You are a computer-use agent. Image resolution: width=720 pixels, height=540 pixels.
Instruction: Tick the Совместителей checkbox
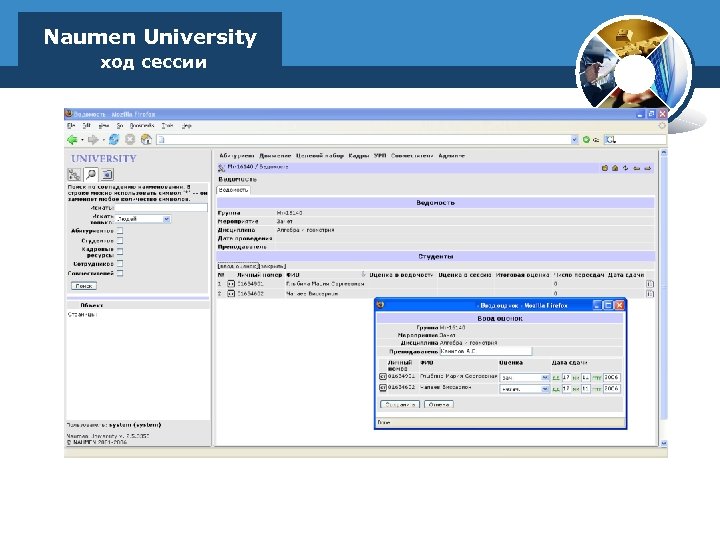click(120, 273)
